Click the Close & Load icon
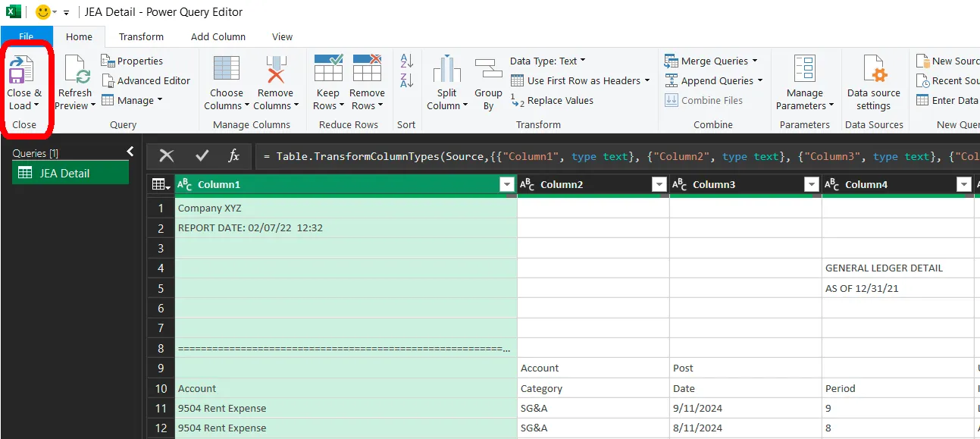This screenshot has height=439, width=980. (22, 70)
